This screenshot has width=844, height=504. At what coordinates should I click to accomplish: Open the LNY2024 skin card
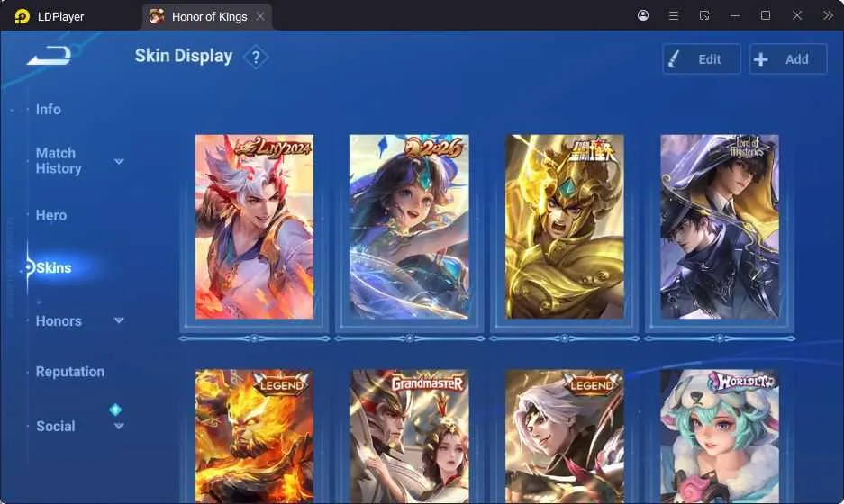(x=254, y=227)
